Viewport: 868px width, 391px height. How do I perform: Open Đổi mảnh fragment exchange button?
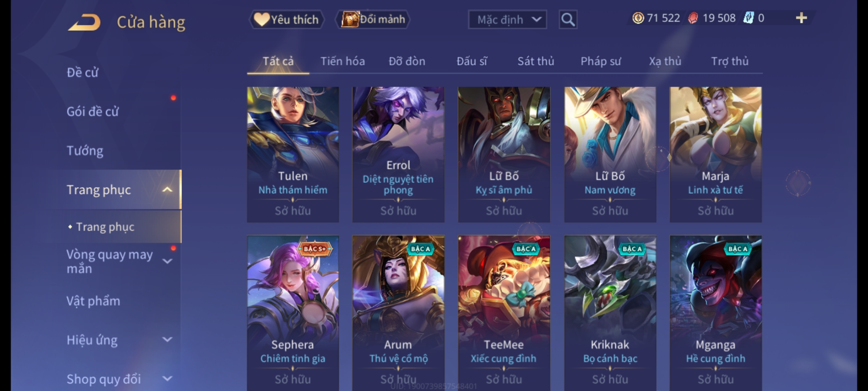click(373, 20)
